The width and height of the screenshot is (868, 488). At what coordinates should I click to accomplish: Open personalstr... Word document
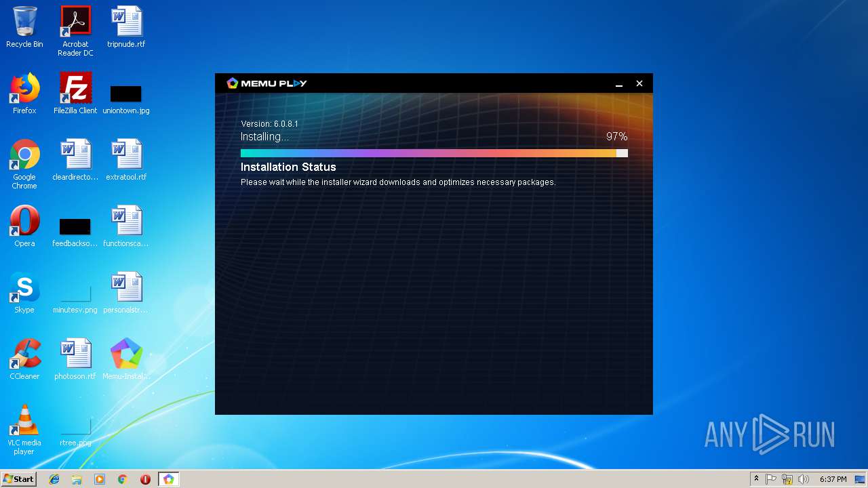126,293
